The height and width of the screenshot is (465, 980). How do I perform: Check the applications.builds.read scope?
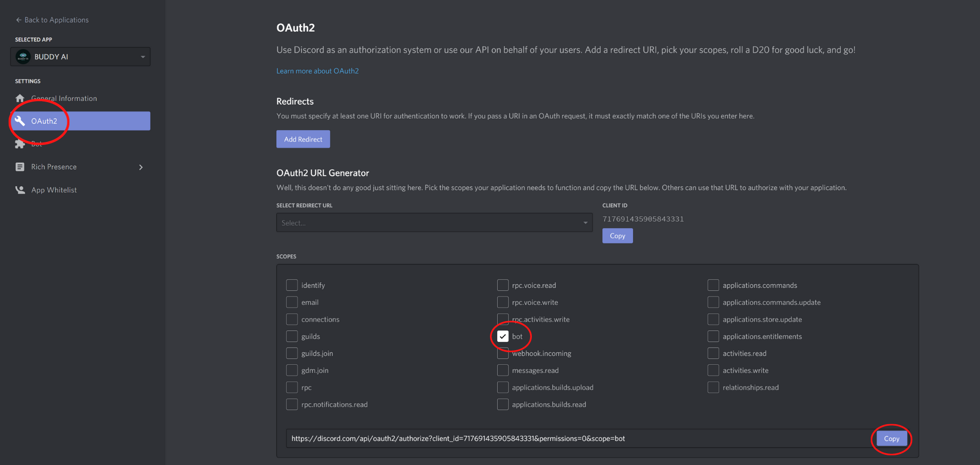pos(503,404)
